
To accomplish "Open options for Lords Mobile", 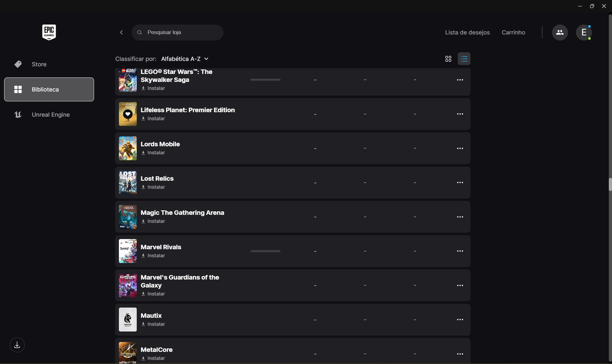I will (460, 149).
